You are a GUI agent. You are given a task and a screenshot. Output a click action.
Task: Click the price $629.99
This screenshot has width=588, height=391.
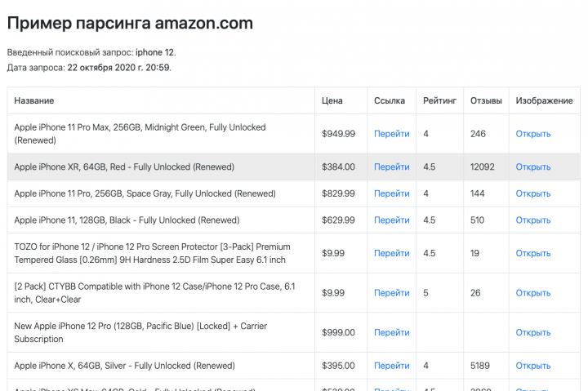pos(338,220)
